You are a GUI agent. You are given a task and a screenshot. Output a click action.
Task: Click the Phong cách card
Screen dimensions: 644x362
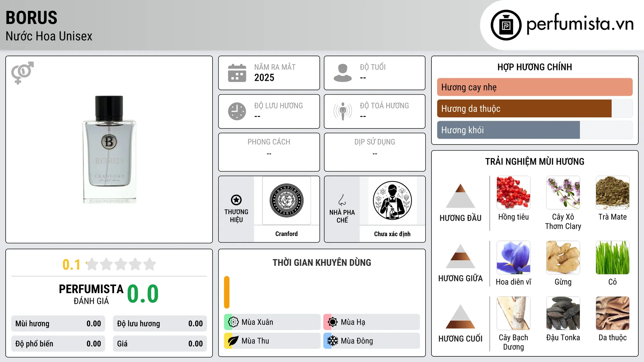tap(269, 152)
